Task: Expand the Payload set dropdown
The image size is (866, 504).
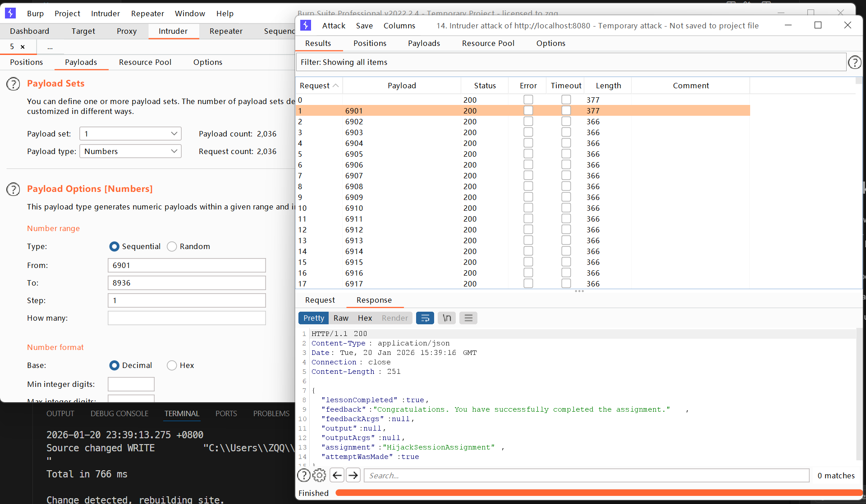Action: click(130, 134)
